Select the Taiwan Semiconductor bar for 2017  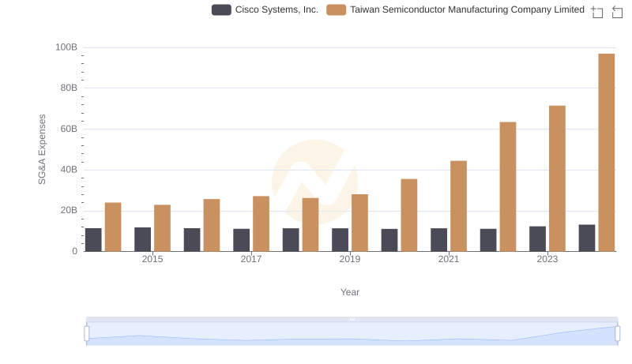(261, 224)
